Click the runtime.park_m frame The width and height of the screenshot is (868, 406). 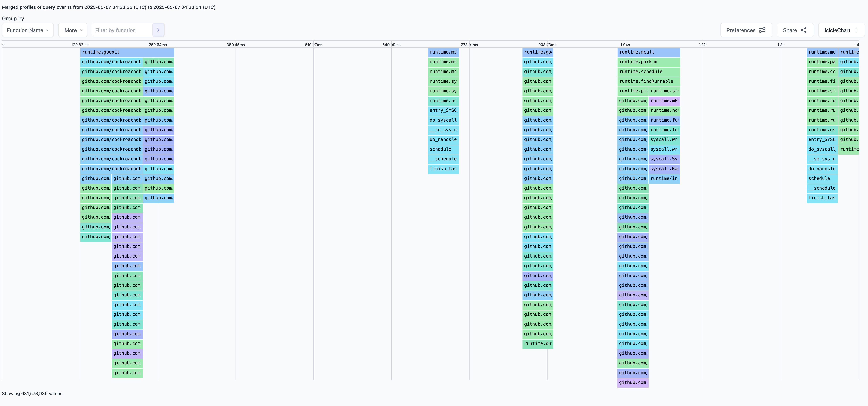pos(648,62)
